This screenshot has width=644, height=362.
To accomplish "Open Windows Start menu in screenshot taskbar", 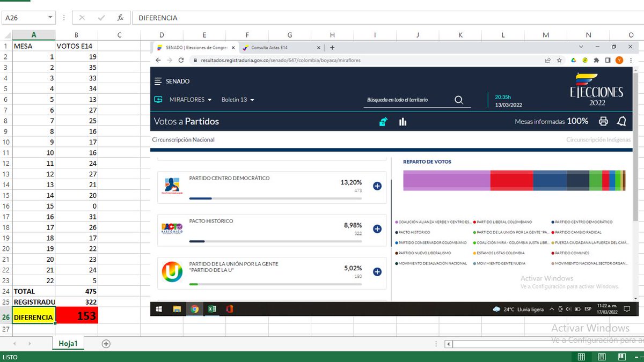I will point(159,309).
